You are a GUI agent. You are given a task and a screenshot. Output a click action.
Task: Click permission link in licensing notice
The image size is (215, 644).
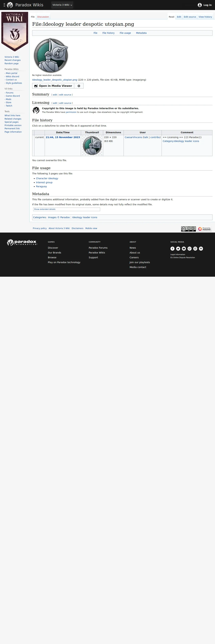[71, 112]
